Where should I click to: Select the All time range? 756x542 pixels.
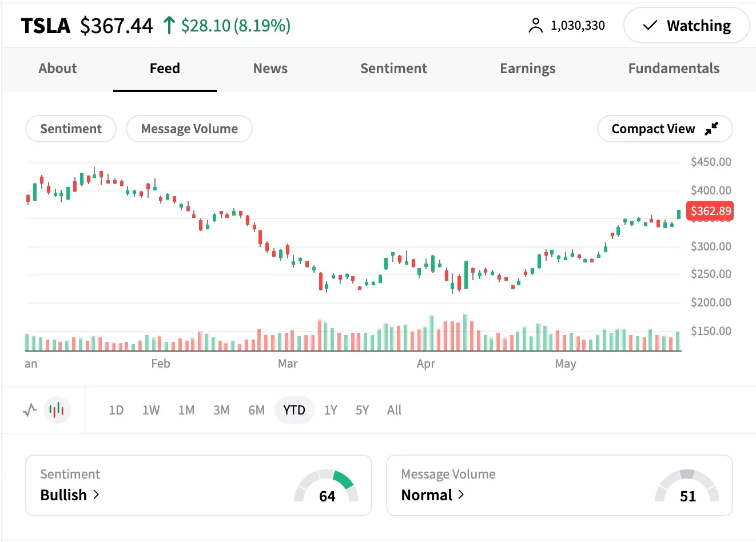click(394, 410)
